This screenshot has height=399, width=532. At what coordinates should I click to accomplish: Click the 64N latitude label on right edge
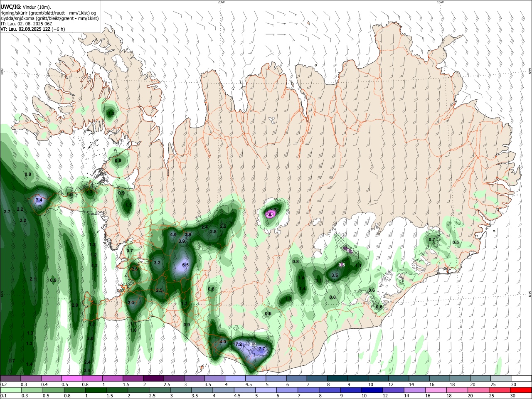pos(530,294)
